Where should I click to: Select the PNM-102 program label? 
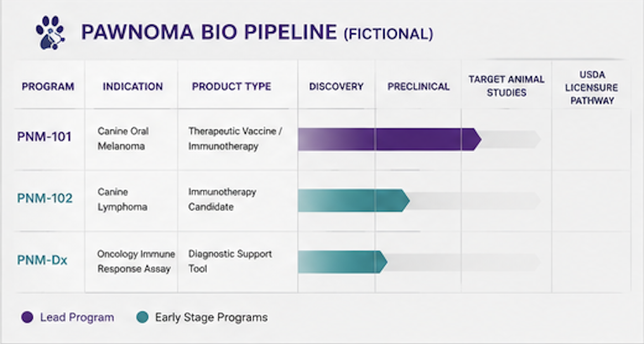[x=45, y=198]
